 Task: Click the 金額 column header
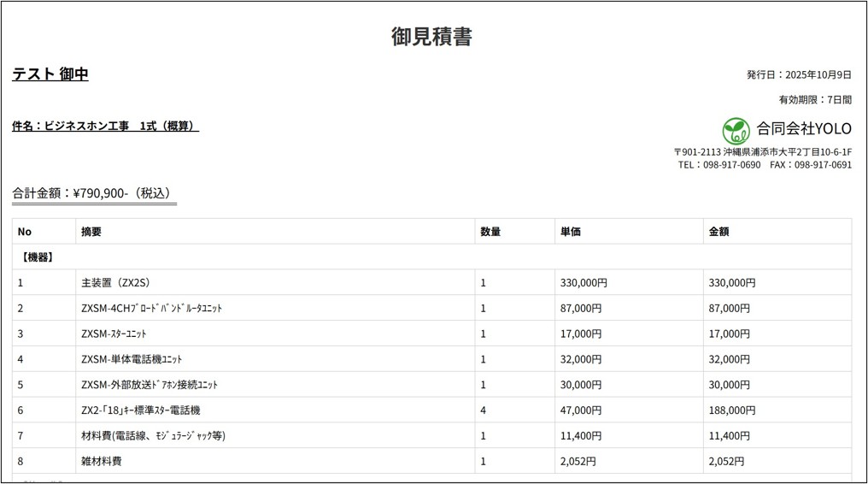[x=719, y=232]
